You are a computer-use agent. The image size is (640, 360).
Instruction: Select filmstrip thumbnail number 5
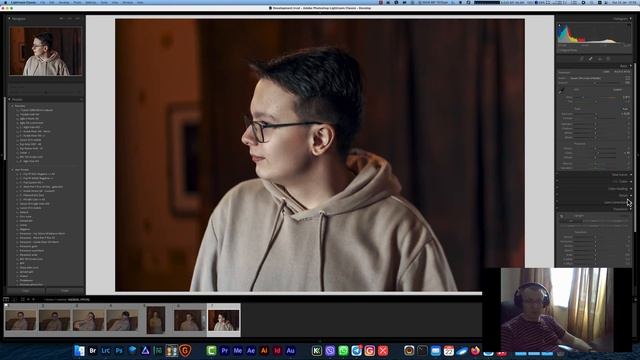[x=156, y=320]
